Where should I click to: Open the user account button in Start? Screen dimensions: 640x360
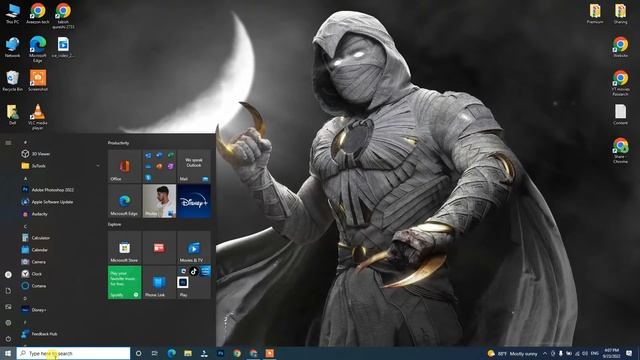[x=8, y=275]
